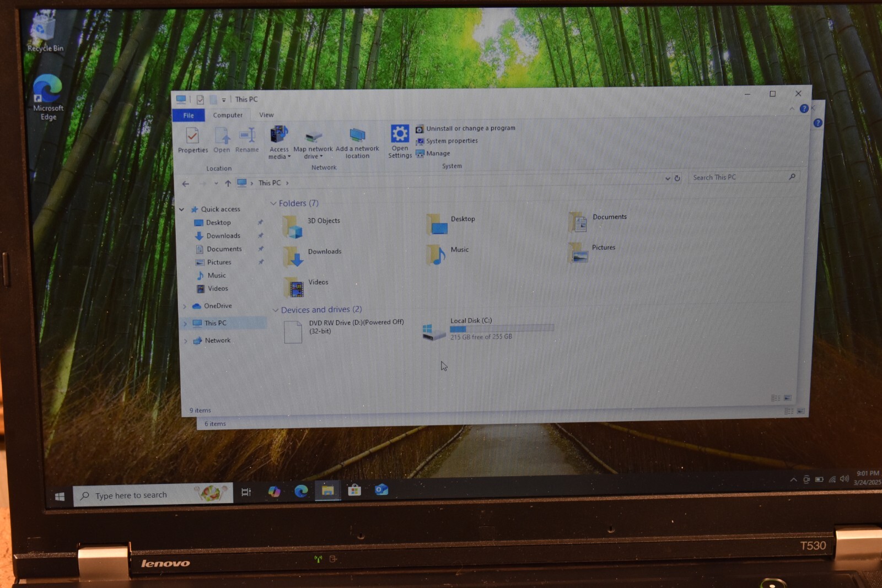Image resolution: width=882 pixels, height=588 pixels.
Task: Collapse the Quick access tree node
Action: pyautogui.click(x=182, y=209)
